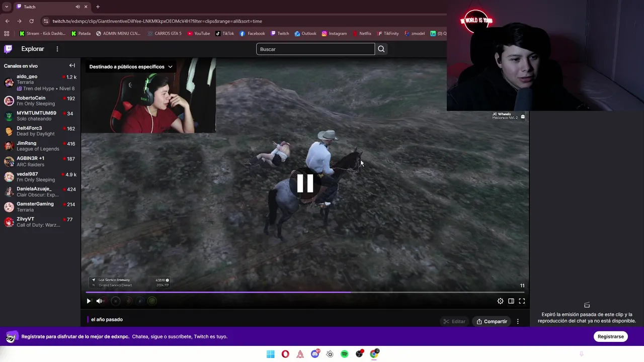Open the Facebook bookmark
644x362 pixels.
253,34
